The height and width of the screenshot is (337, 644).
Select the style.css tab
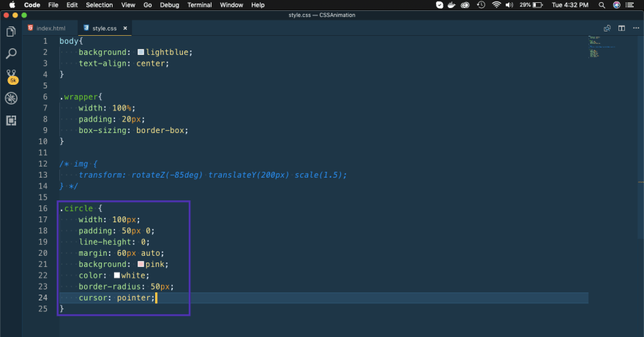click(x=105, y=29)
